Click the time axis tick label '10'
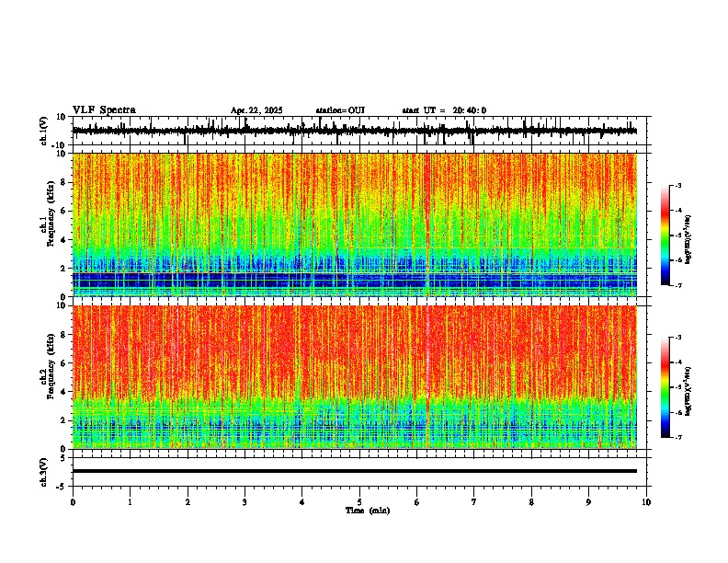The image size is (728, 563). [646, 502]
